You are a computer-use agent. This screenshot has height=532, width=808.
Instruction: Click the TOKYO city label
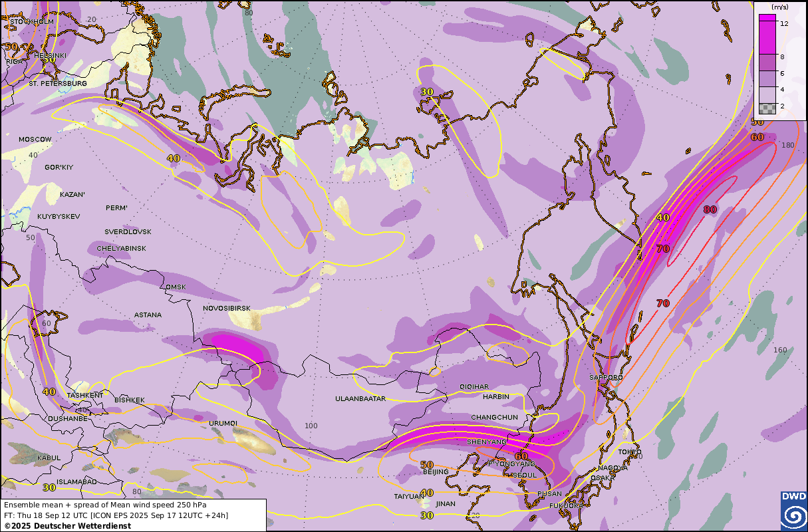click(x=630, y=452)
